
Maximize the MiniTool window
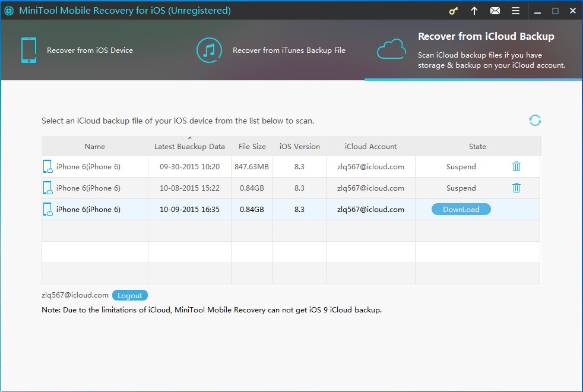555,11
